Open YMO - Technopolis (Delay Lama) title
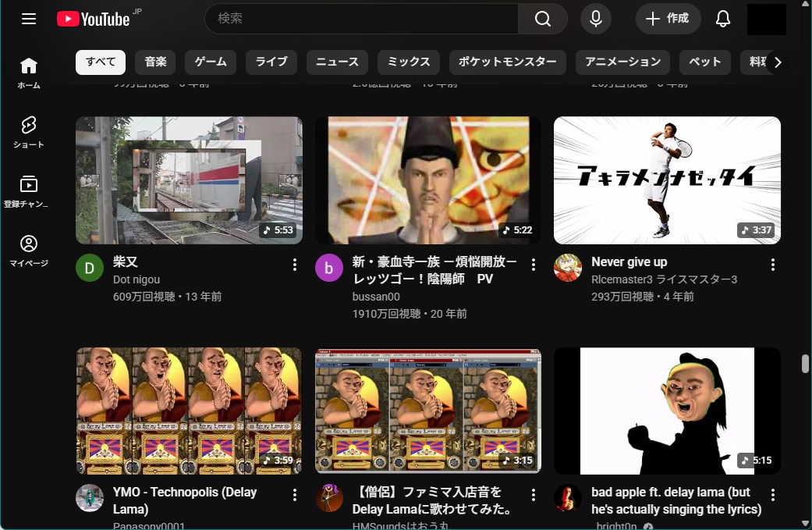Screen dimensions: 812x530 tap(185, 500)
